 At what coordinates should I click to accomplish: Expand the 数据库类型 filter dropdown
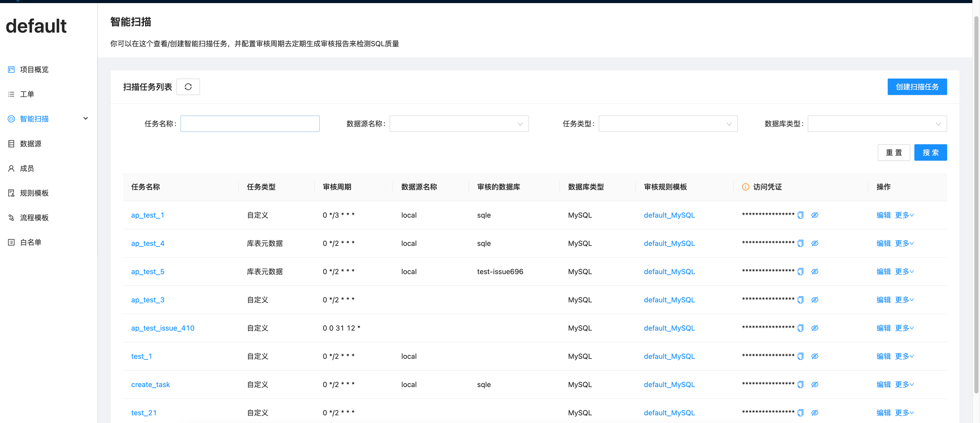[x=877, y=123]
